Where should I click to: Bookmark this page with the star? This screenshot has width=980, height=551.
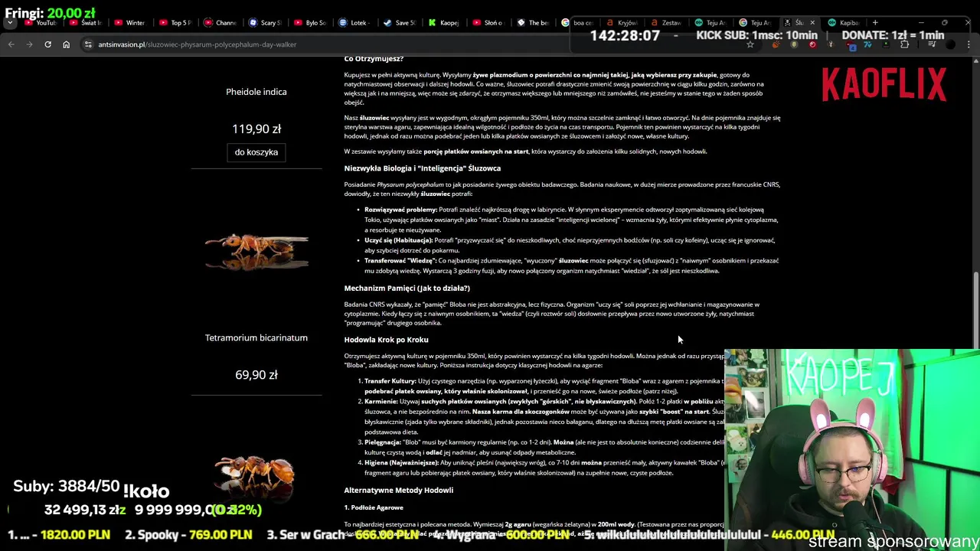(750, 44)
